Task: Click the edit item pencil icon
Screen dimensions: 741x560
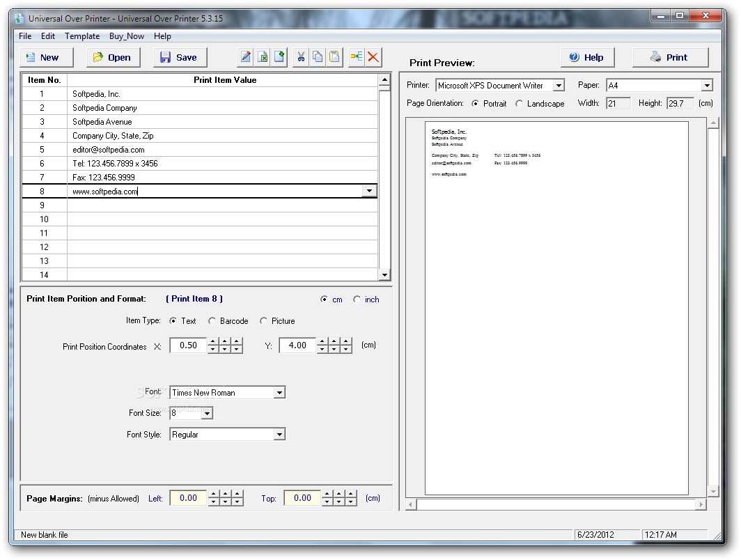Action: pos(246,57)
